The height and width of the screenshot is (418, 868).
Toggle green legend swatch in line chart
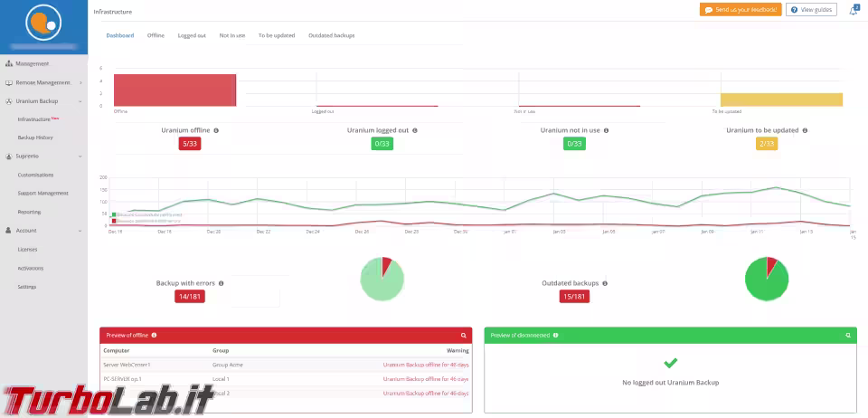click(x=114, y=214)
